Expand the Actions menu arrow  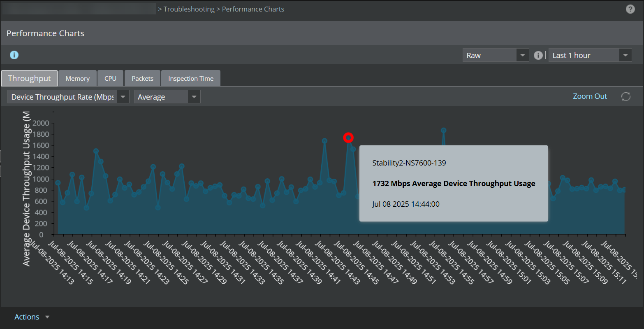47,317
